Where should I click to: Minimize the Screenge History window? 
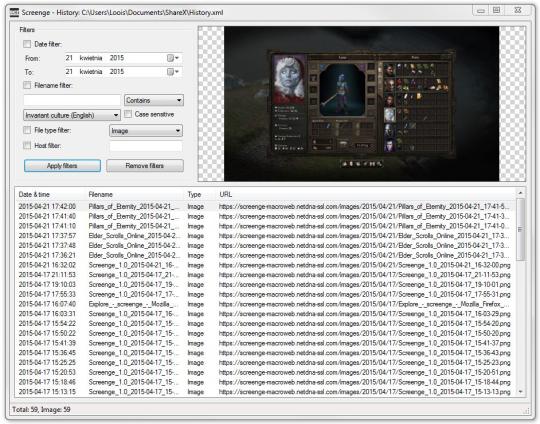coord(481,10)
